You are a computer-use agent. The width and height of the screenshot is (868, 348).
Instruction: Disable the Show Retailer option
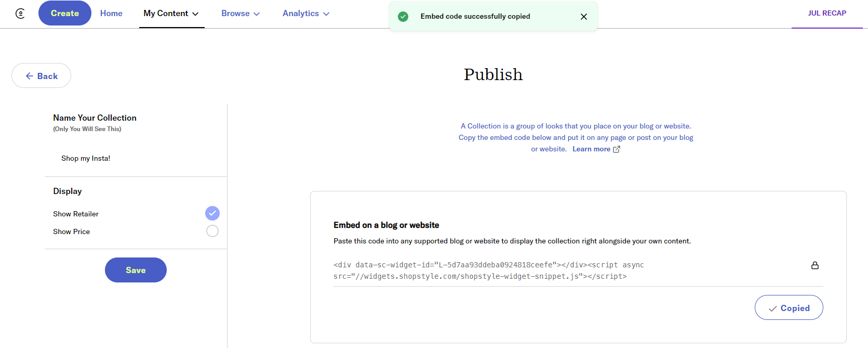212,213
